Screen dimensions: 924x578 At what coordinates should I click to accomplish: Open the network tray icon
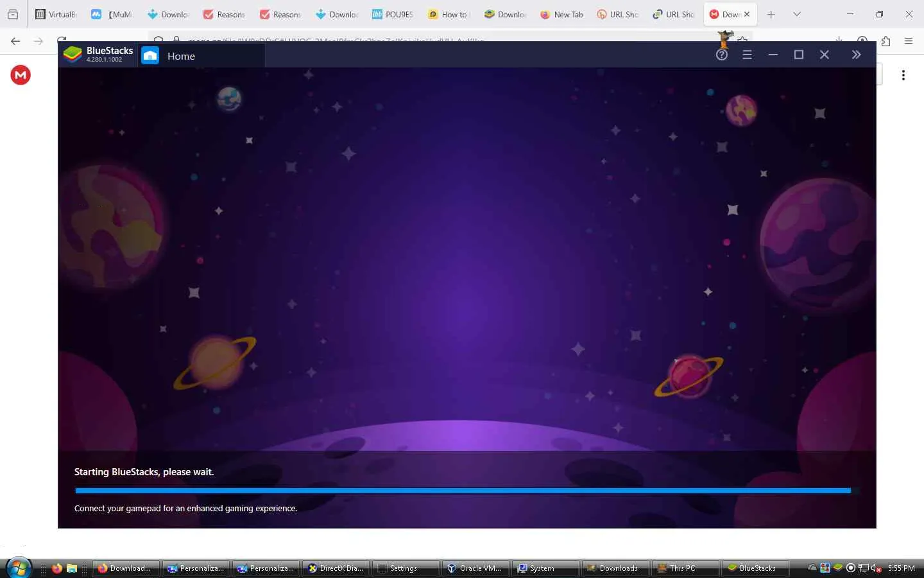click(x=864, y=568)
